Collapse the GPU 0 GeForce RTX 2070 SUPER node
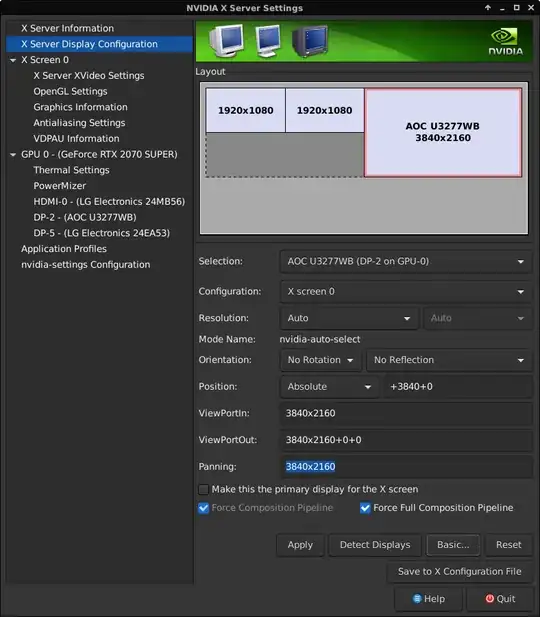Viewport: 540px width, 617px height. tap(13, 155)
